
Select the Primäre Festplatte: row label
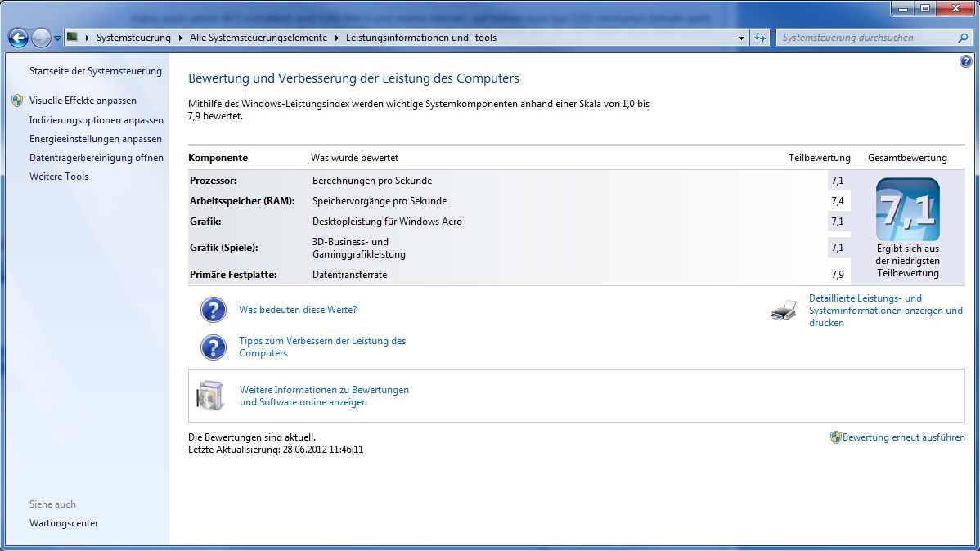233,274
